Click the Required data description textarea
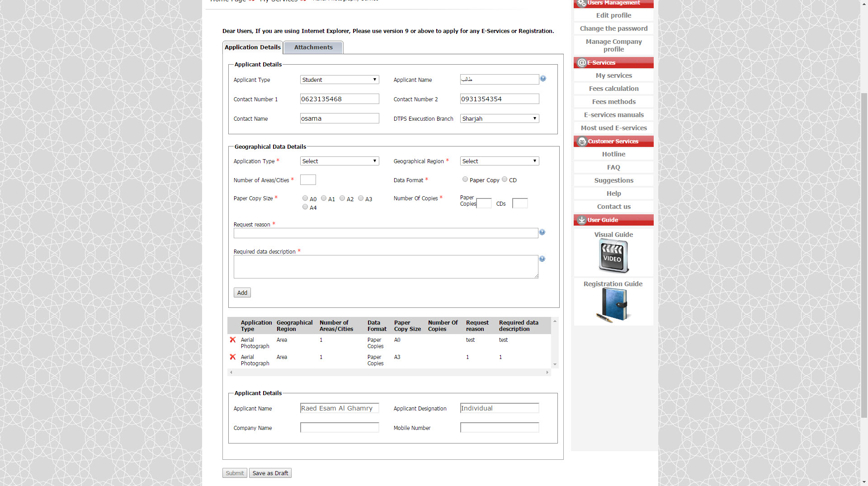 point(386,267)
